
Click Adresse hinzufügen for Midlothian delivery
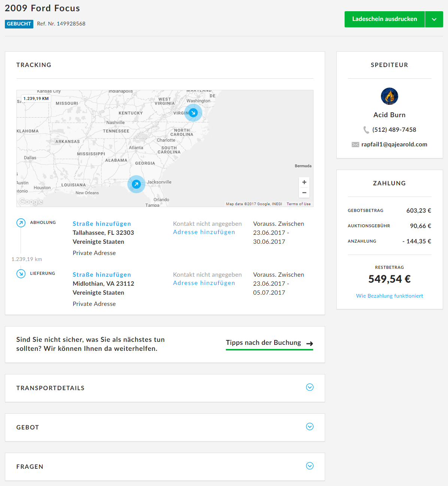tap(204, 283)
